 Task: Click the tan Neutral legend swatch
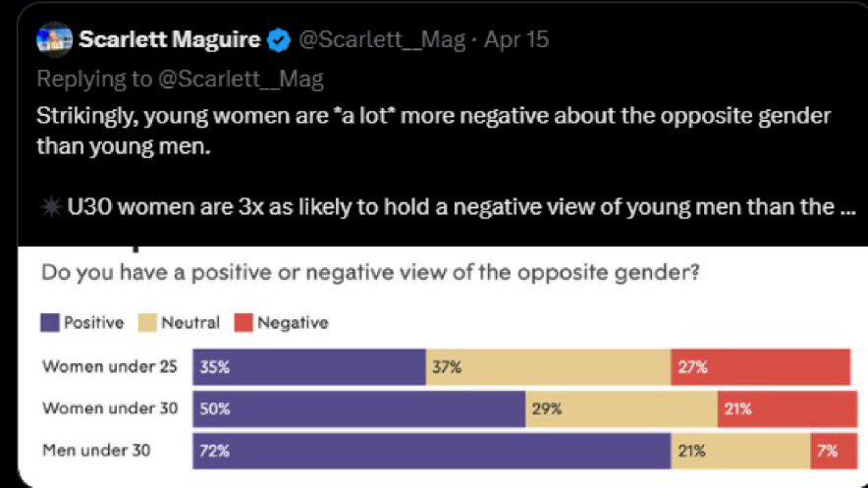[x=147, y=323]
